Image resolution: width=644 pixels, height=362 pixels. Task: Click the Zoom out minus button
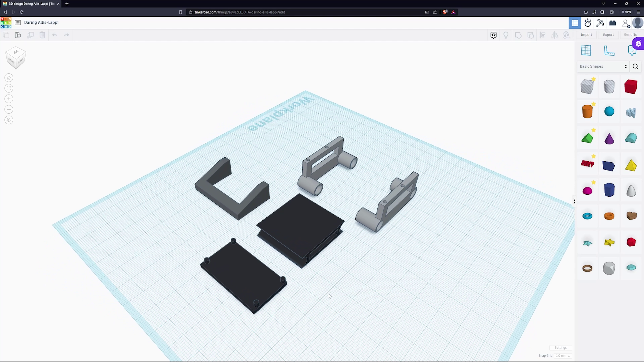coord(9,110)
